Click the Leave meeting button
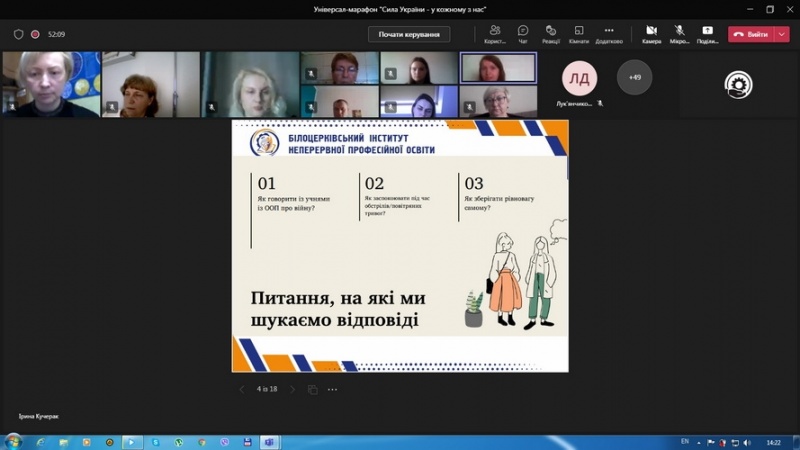800x450 pixels. 752,34
